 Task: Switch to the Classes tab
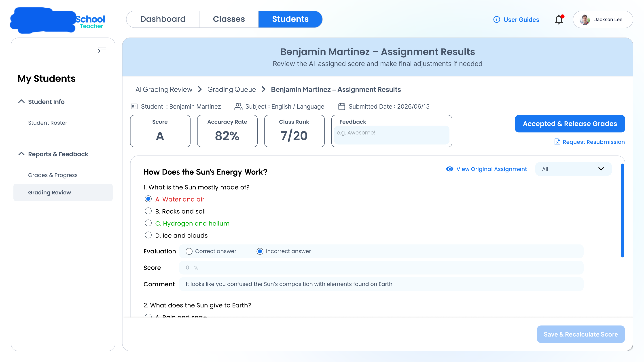tap(229, 19)
